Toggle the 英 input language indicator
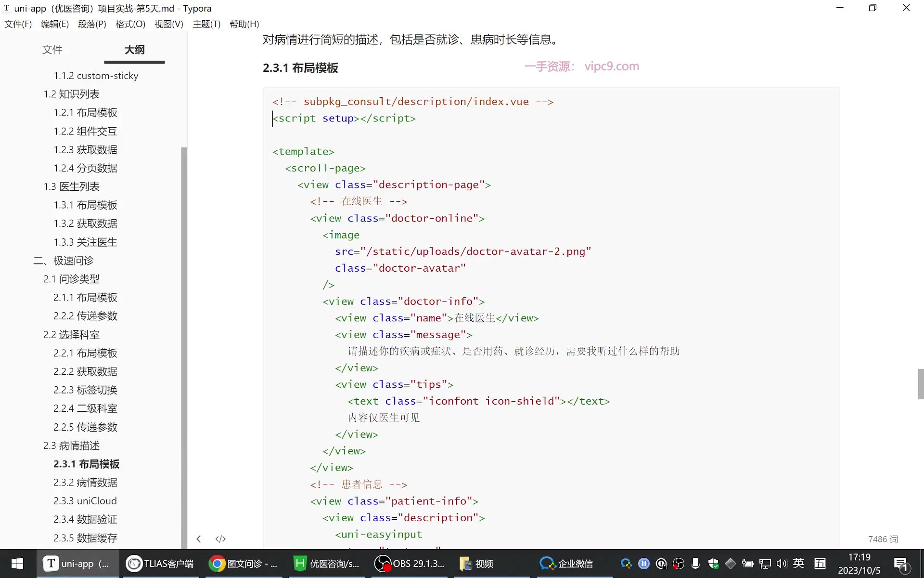 (x=799, y=563)
